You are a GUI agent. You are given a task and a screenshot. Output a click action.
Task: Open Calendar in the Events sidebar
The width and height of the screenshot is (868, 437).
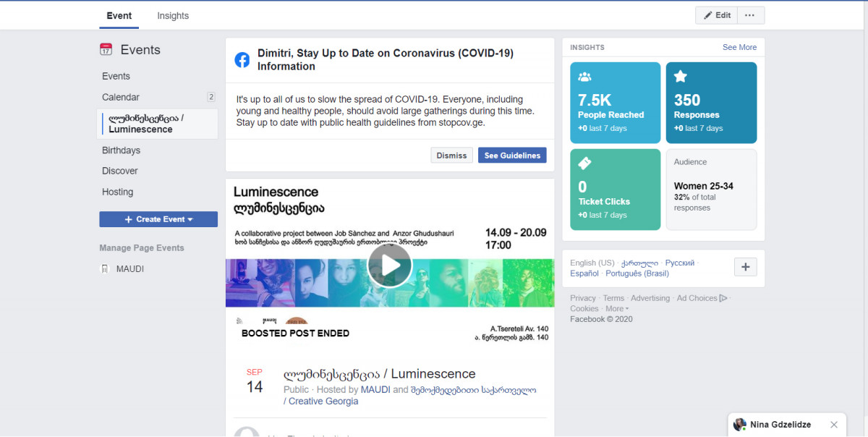pos(121,97)
